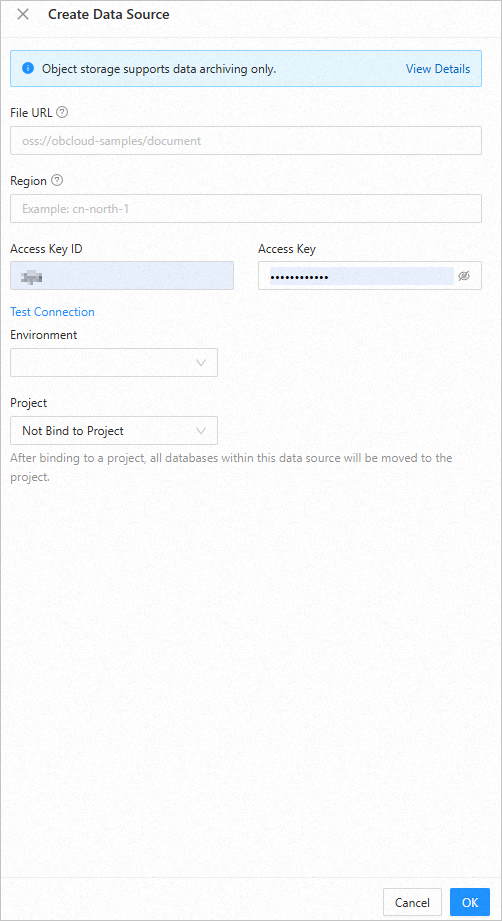Focus the File URL input field
The height and width of the screenshot is (921, 502).
click(246, 141)
